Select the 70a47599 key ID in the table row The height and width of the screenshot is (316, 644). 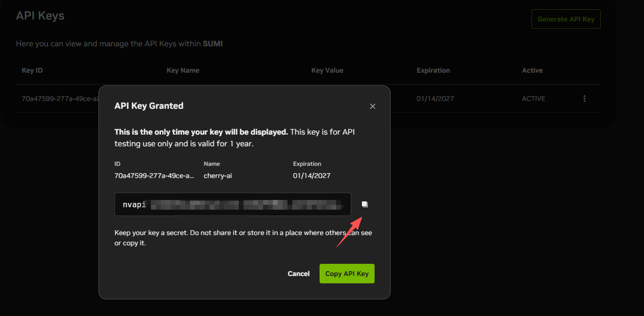59,99
